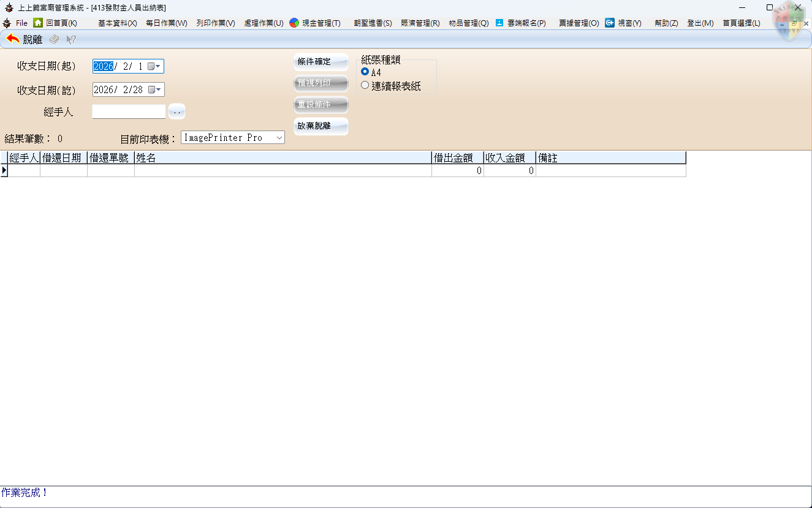
Task: Expand the 目前印表機 printer dropdown
Action: click(x=279, y=138)
